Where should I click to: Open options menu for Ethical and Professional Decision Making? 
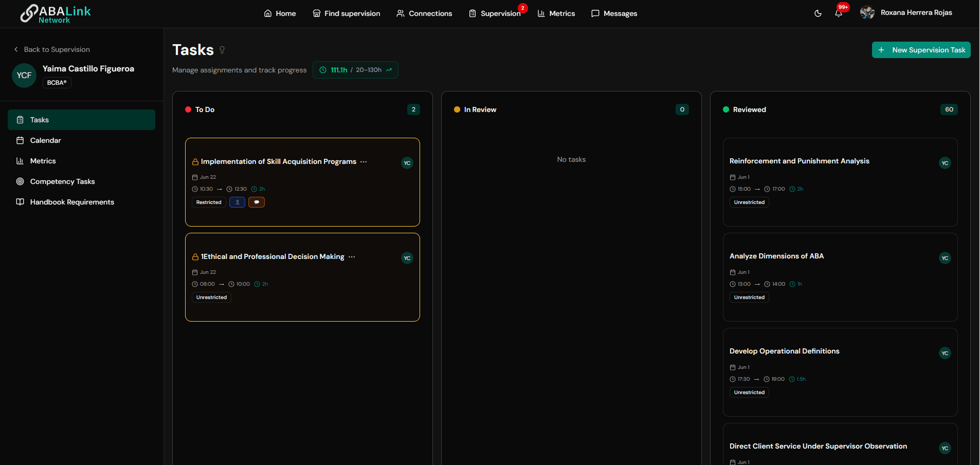coord(352,257)
